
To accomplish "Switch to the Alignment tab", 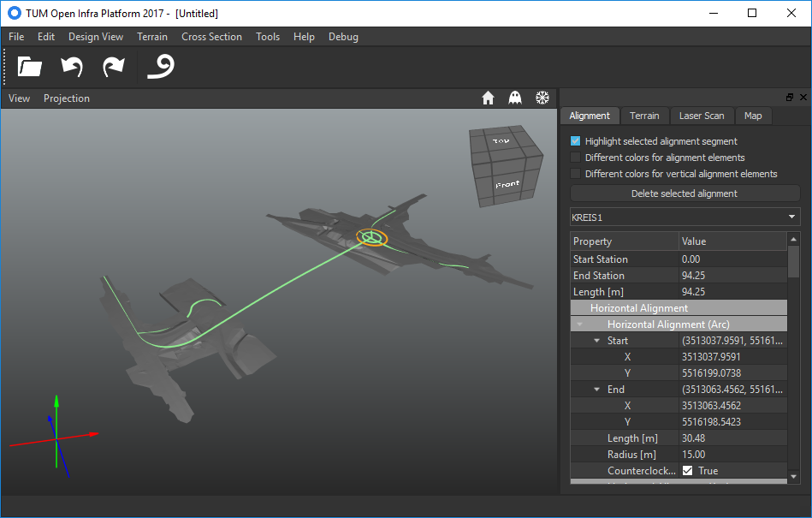I will pyautogui.click(x=590, y=116).
